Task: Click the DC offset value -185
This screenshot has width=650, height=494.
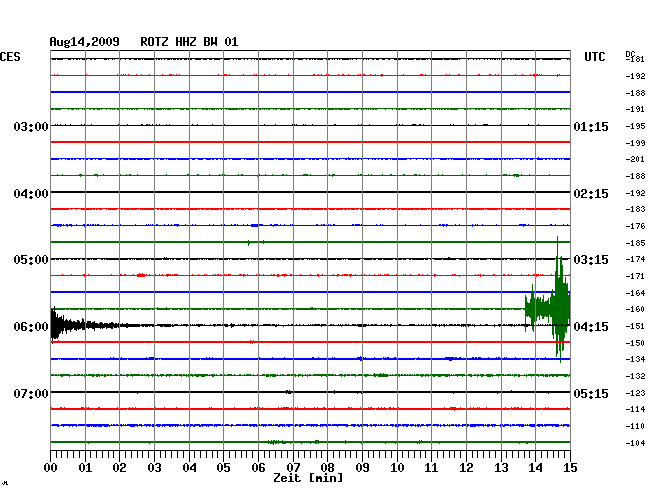Action: 635,243
